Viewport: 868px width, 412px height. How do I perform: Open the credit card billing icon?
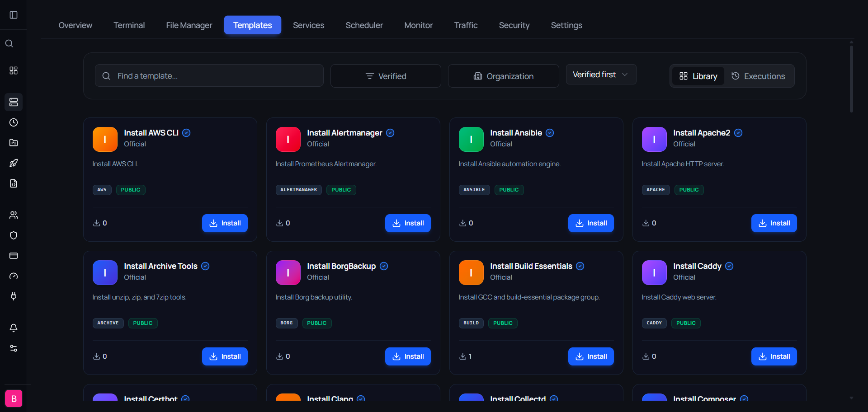(14, 256)
